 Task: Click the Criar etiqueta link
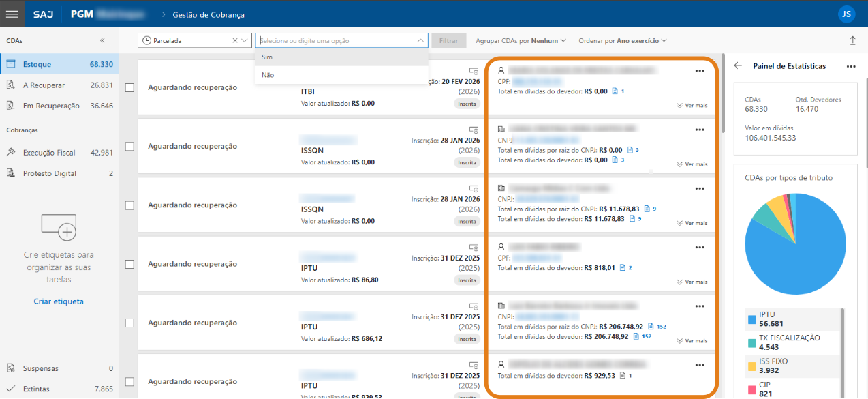pos(59,301)
